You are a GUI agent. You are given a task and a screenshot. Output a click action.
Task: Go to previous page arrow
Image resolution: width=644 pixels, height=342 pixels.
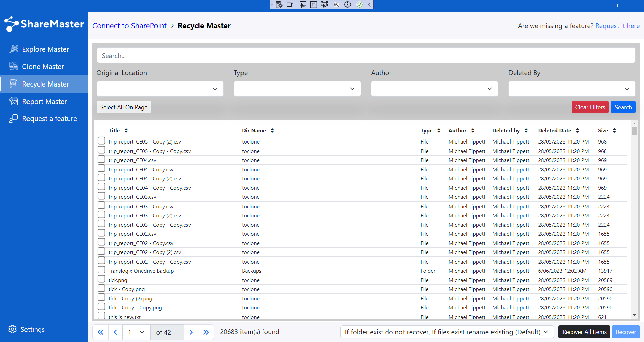pos(115,332)
